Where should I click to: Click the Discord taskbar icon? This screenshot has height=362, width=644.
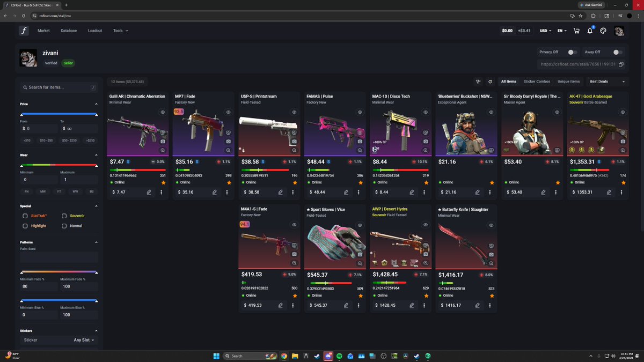328,356
